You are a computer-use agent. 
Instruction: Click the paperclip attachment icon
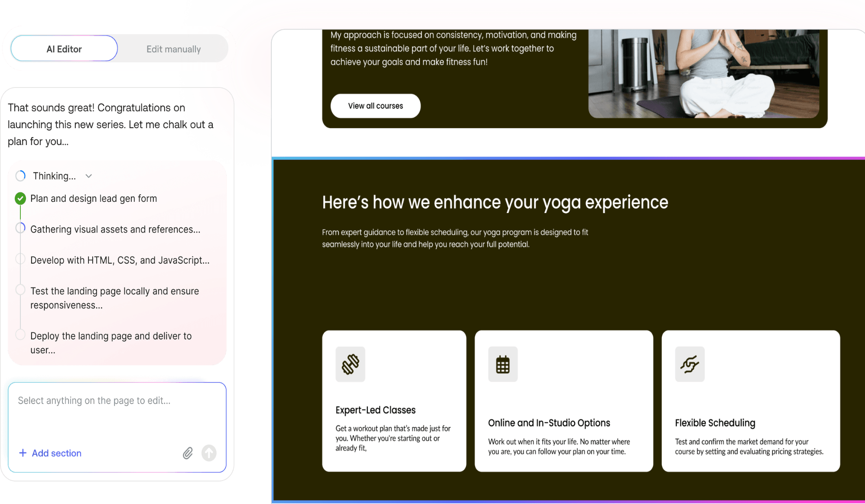click(x=188, y=453)
